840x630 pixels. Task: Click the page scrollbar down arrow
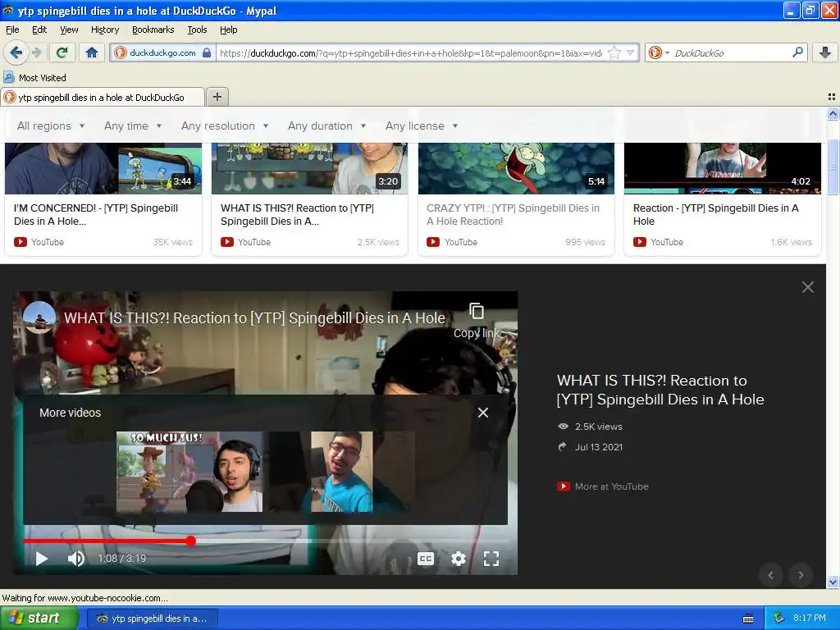(833, 582)
